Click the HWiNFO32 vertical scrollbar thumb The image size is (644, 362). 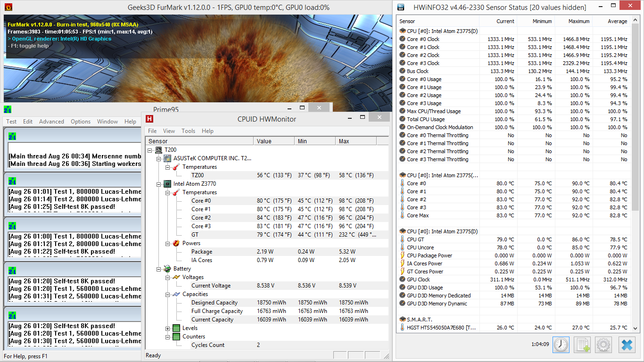[x=635, y=118]
